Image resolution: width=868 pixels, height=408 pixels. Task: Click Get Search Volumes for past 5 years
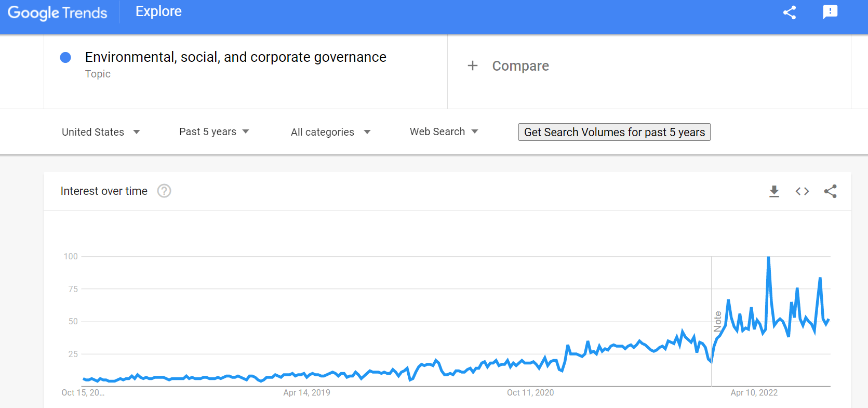[614, 132]
